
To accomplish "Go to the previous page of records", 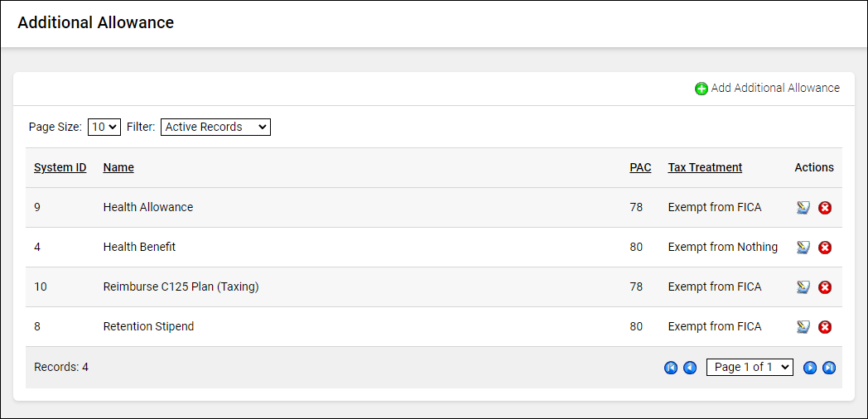I will coord(690,368).
